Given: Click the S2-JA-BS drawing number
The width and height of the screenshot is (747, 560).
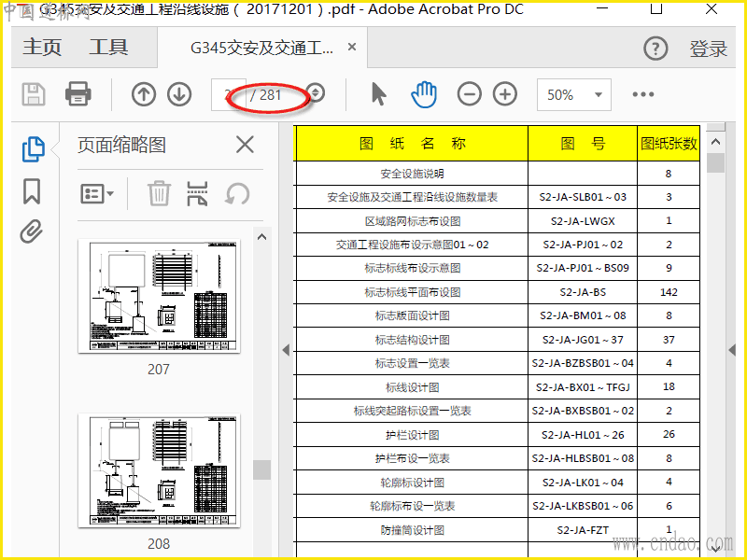Looking at the screenshot, I should pos(583,292).
